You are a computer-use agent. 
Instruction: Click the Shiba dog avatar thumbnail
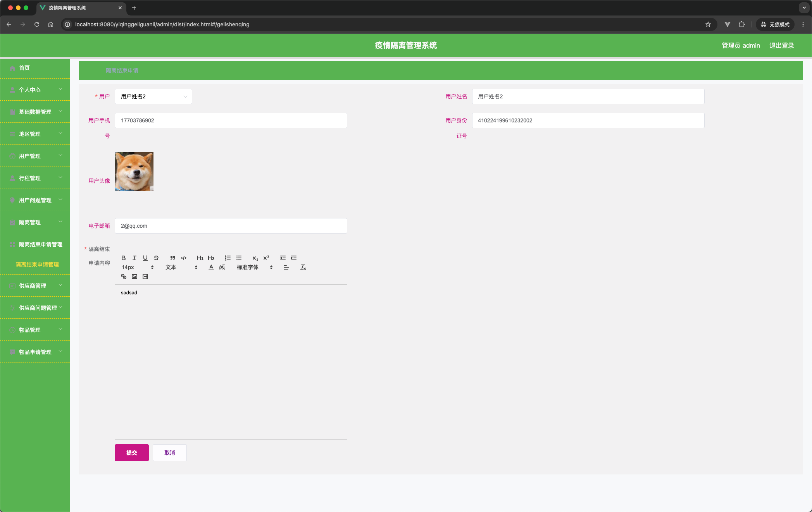click(134, 172)
